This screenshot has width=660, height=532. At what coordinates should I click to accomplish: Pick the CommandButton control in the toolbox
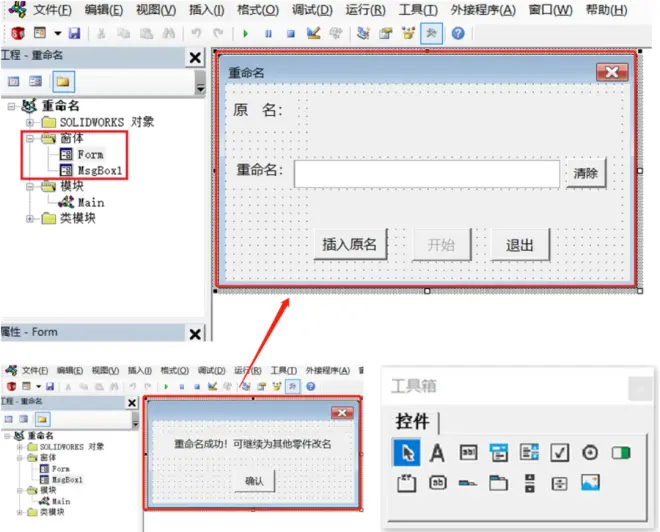(438, 483)
